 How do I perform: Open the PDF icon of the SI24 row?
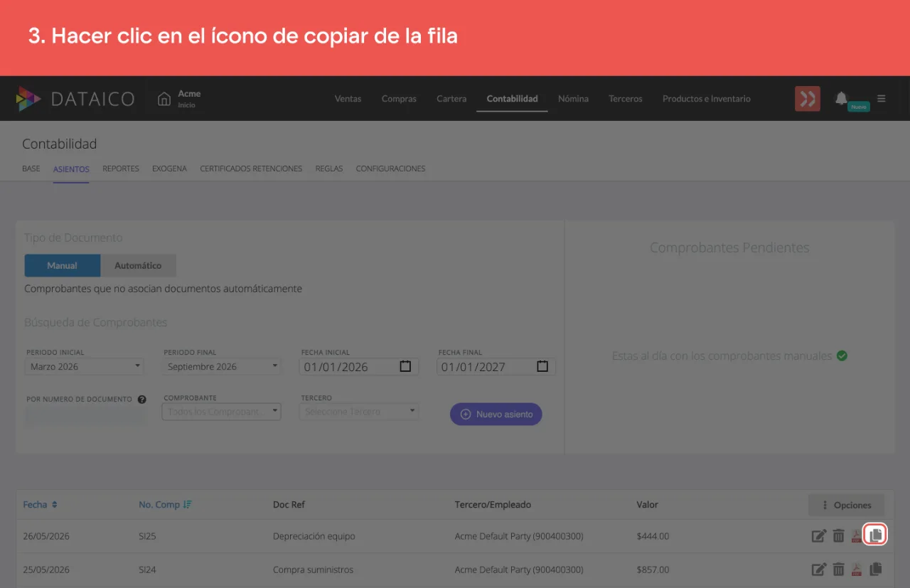pyautogui.click(x=857, y=570)
